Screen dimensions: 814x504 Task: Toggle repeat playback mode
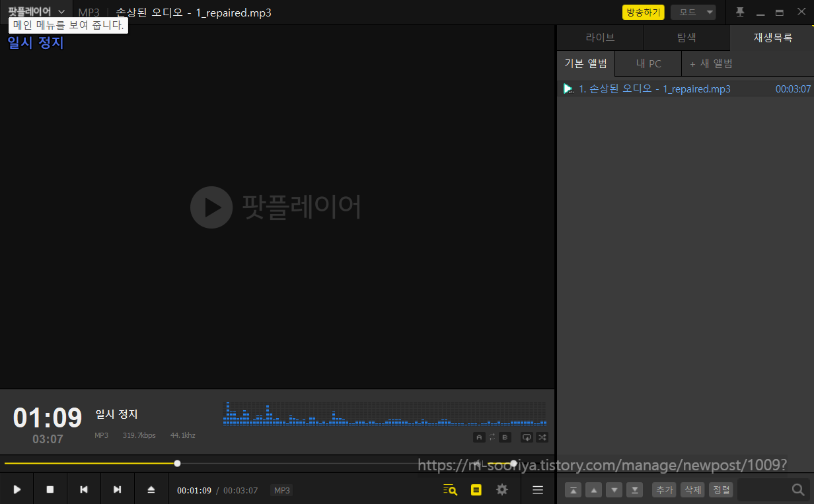click(527, 437)
